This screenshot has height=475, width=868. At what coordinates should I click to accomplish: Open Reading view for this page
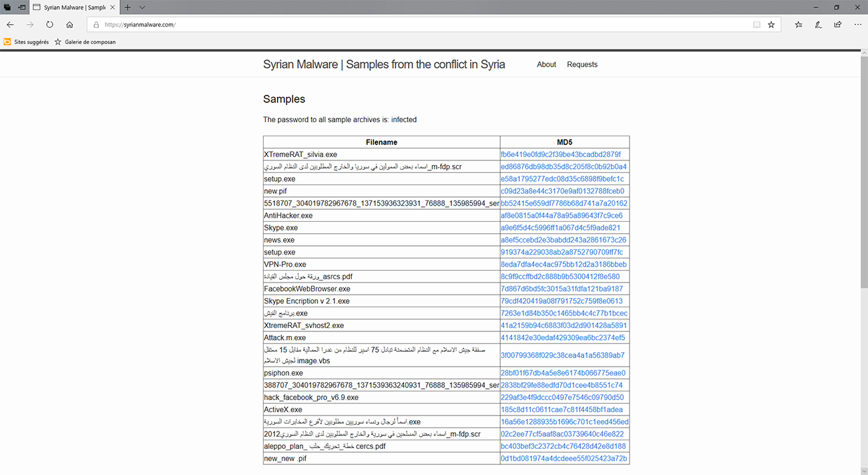click(756, 23)
